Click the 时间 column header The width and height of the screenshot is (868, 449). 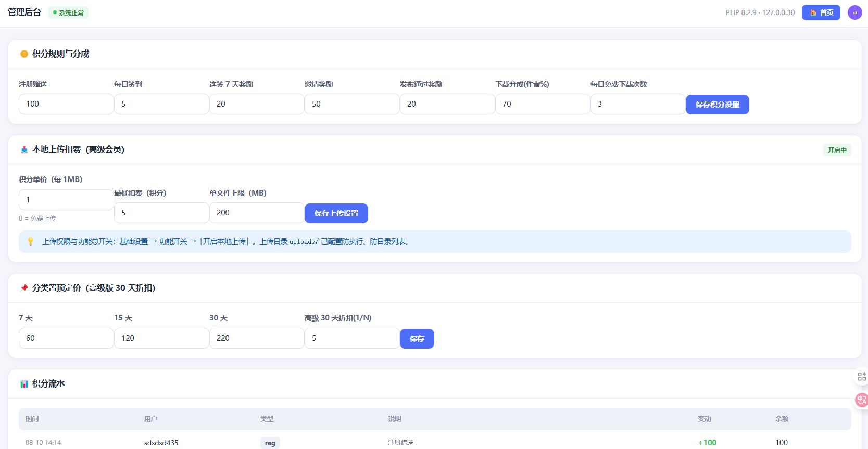(32, 419)
